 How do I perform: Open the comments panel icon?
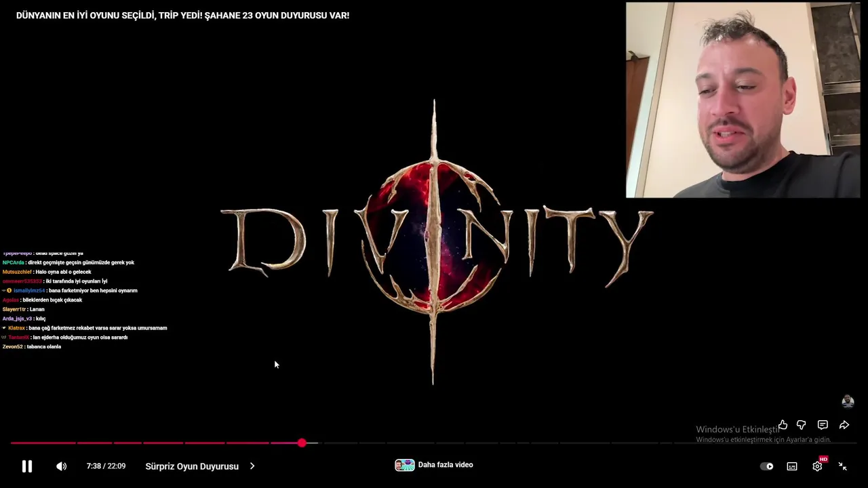823,425
